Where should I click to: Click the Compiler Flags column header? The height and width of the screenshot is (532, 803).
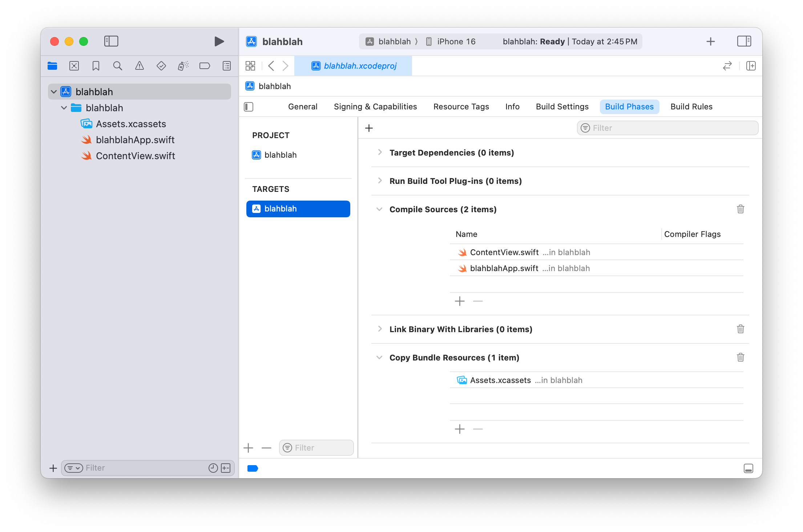click(693, 234)
